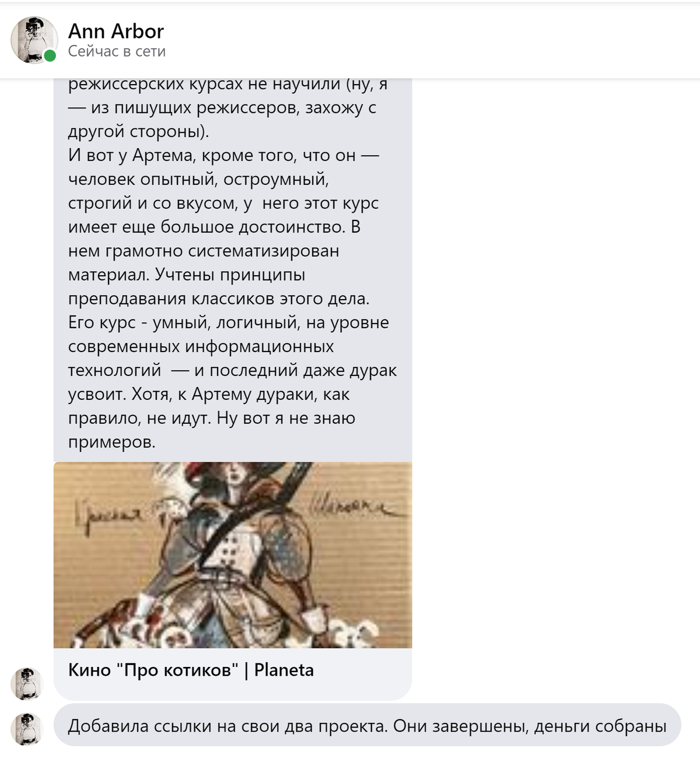Viewport: 700px width, 762px height.
Task: Click the word "примеров." ending the long message
Action: (x=112, y=443)
